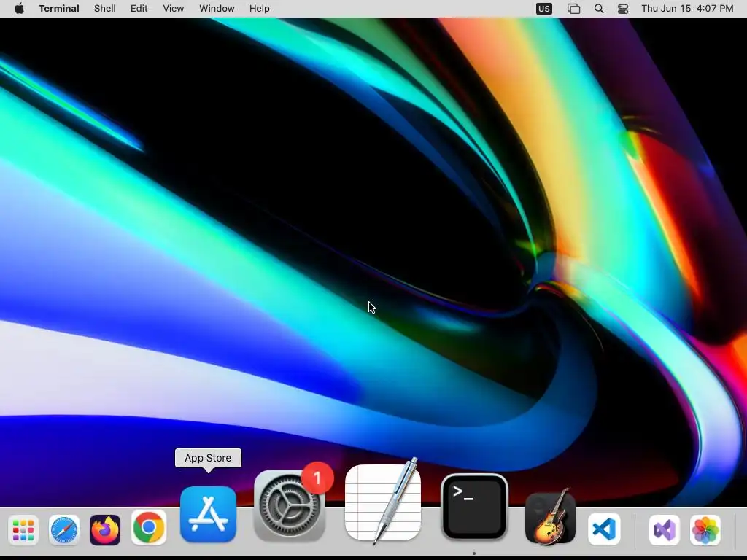Open GarageBand guitar icon
Screen dimensions: 747x560
[x=550, y=518]
